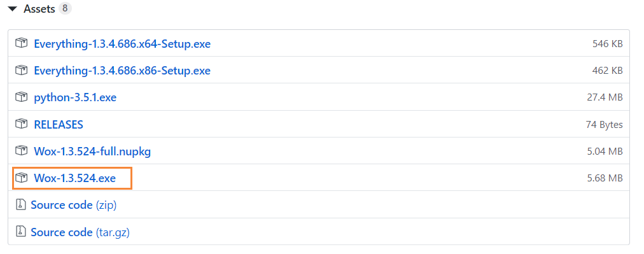Click package icon beside Wox-1.3.524-full.nupkg

(x=22, y=151)
